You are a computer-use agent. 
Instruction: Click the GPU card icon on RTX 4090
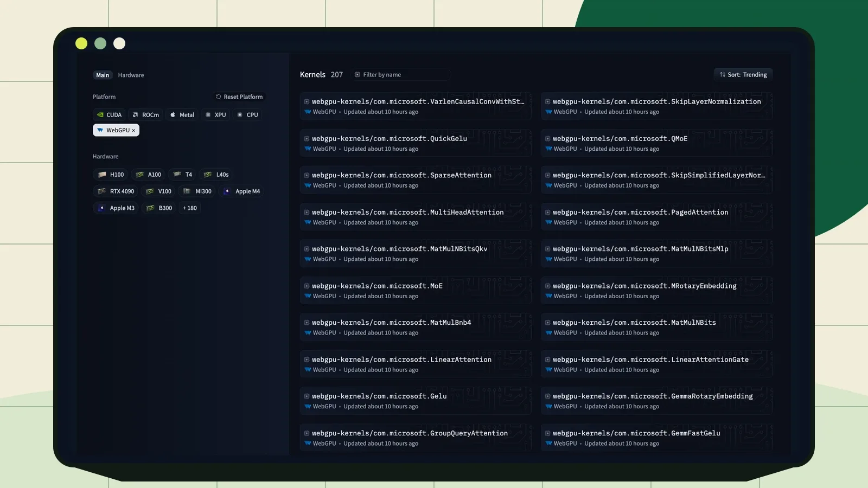[x=101, y=191]
